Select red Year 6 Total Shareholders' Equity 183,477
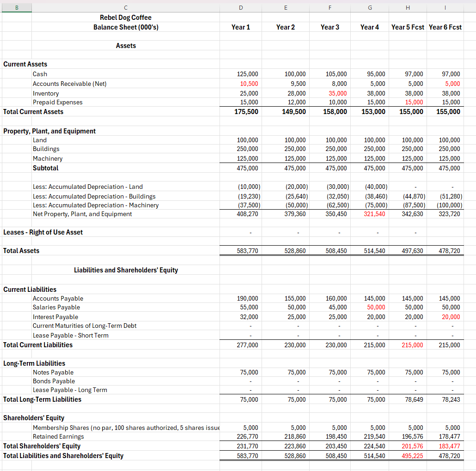Screen dimensions: 476x471 [x=449, y=447]
